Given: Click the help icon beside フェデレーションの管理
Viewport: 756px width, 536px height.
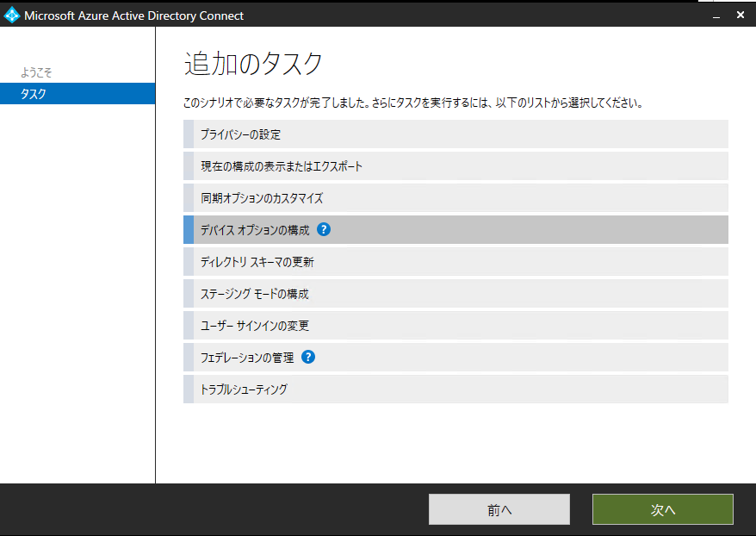Looking at the screenshot, I should tap(308, 357).
